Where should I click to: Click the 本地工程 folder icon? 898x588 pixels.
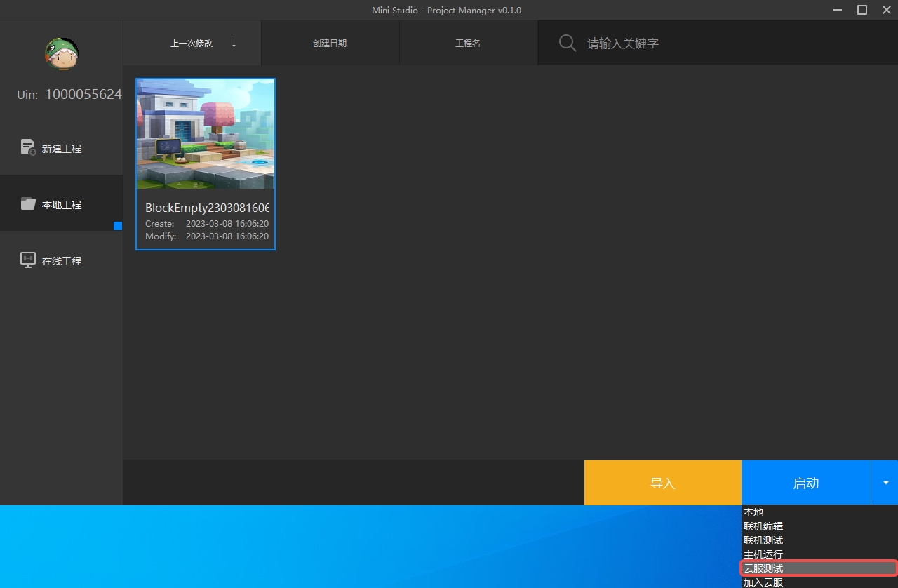[x=28, y=203]
